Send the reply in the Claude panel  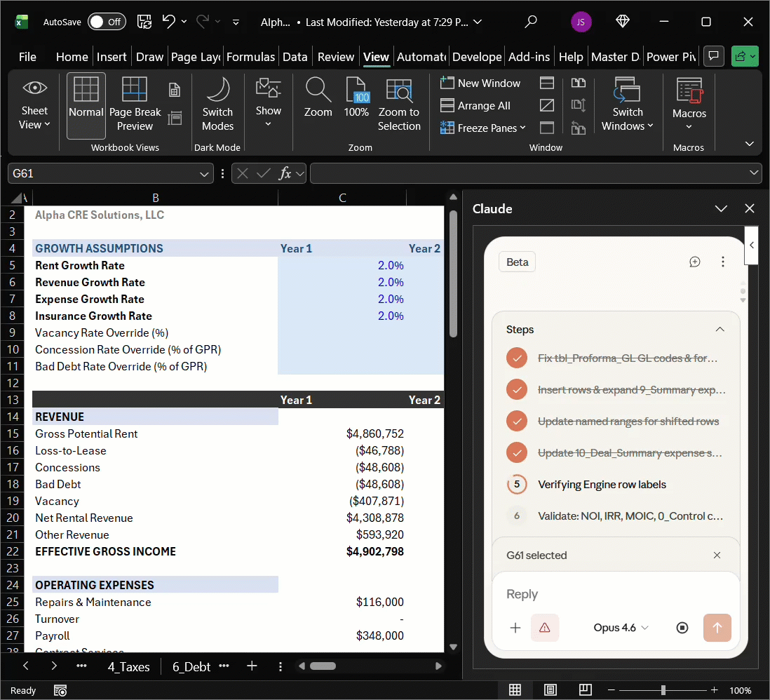[x=717, y=627]
